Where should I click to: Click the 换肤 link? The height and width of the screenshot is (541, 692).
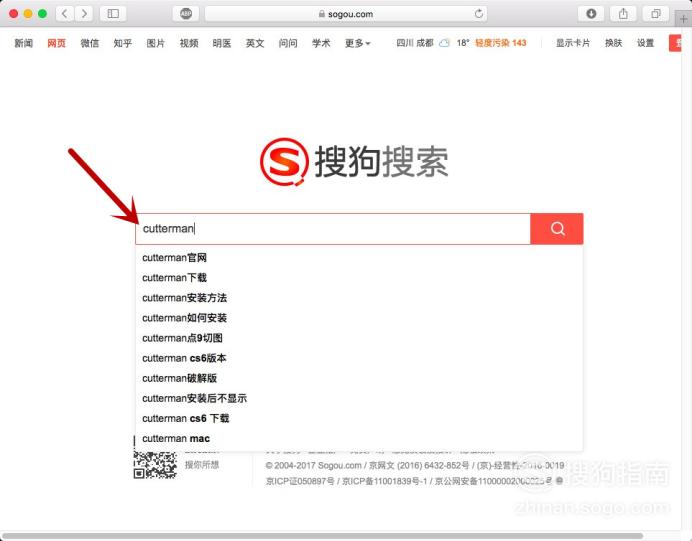(x=613, y=43)
